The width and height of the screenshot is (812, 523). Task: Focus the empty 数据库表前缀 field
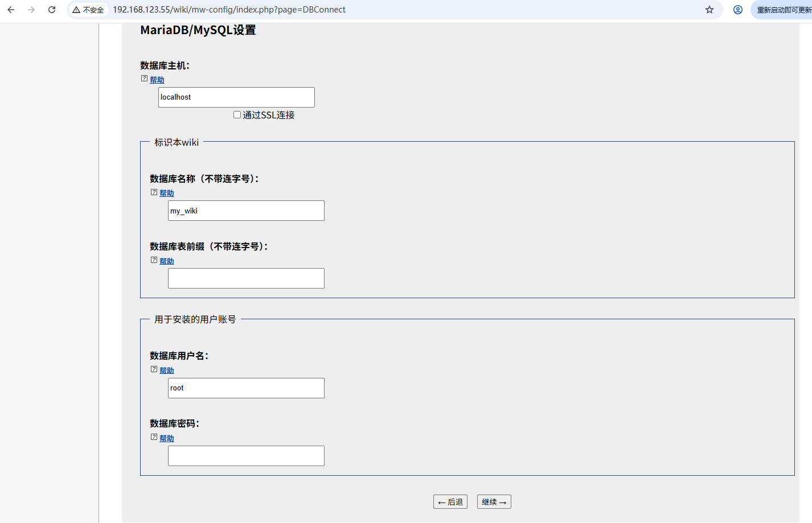click(x=246, y=278)
